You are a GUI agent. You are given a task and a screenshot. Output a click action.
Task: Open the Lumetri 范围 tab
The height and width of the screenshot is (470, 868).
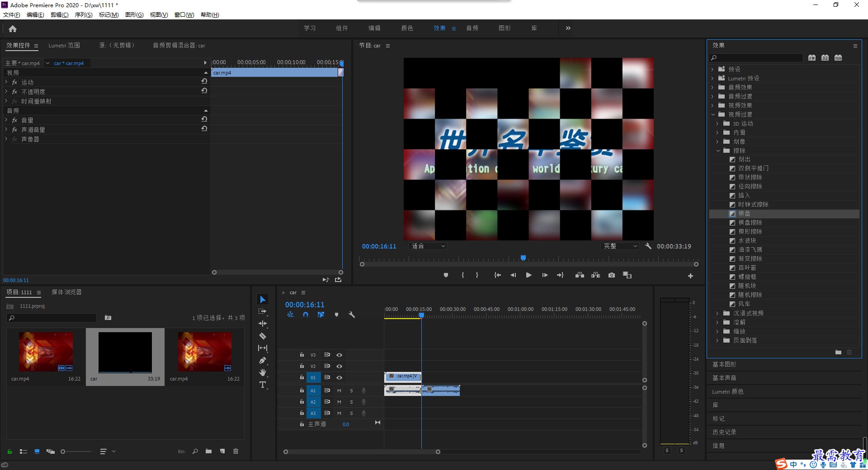[x=64, y=45]
